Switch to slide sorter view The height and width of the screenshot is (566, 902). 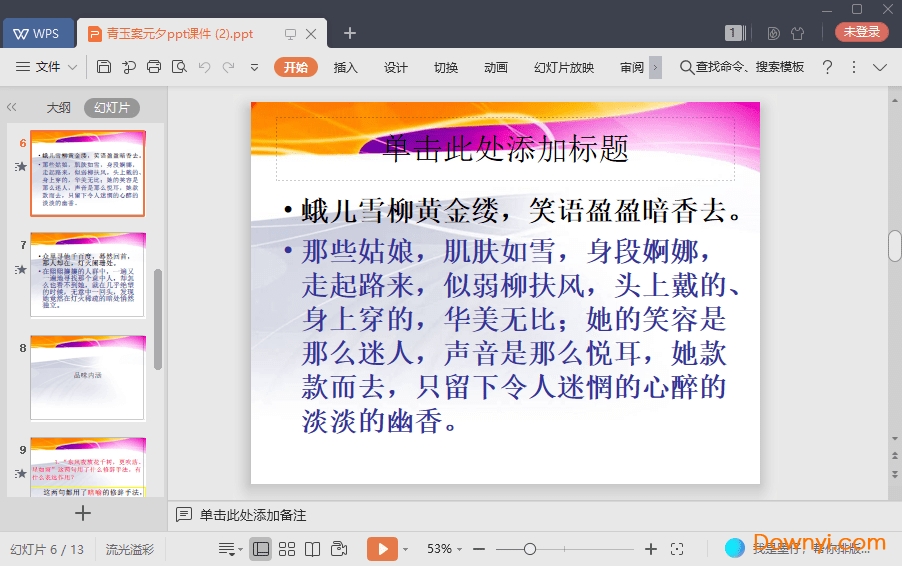click(287, 549)
